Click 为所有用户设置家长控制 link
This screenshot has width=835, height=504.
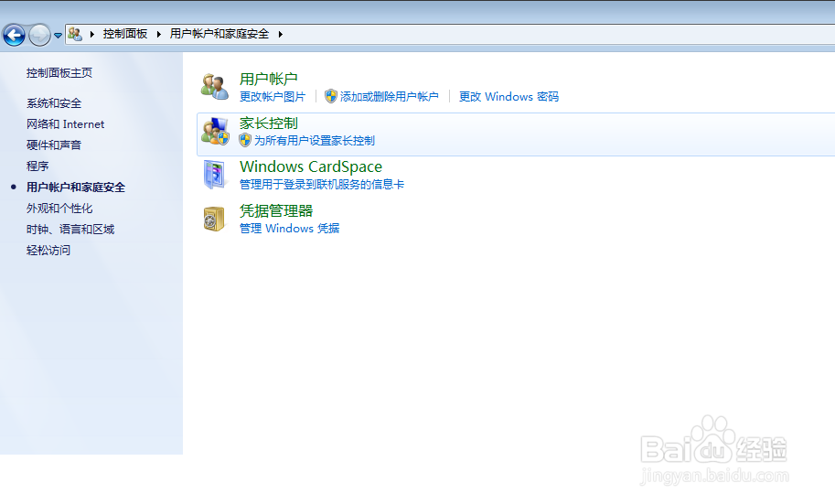coord(315,141)
